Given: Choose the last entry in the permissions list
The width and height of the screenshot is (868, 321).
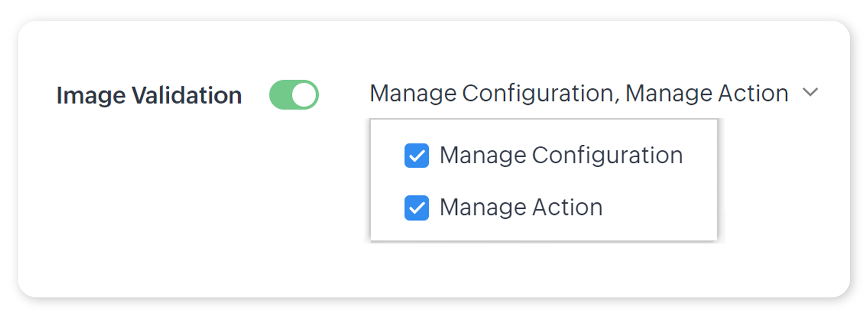Looking at the screenshot, I should point(521,207).
